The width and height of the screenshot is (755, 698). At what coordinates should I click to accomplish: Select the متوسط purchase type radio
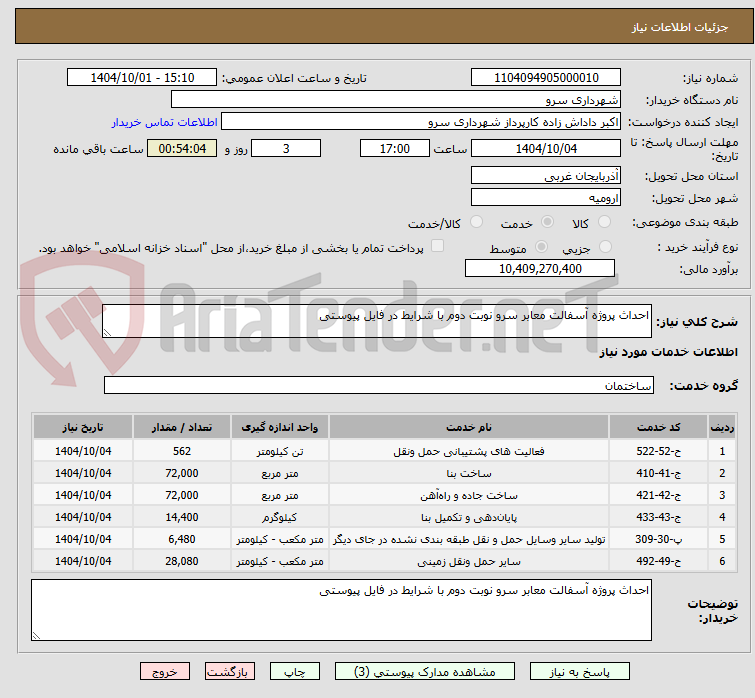[x=541, y=247]
